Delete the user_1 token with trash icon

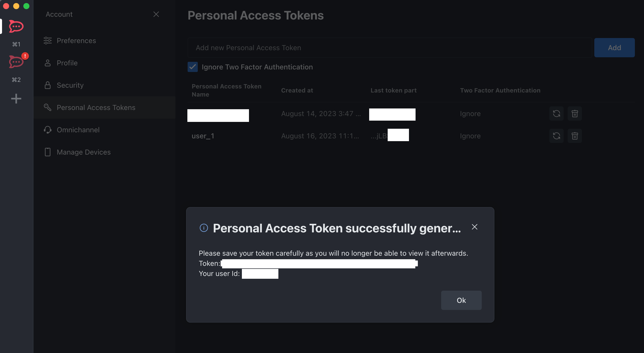[575, 136]
